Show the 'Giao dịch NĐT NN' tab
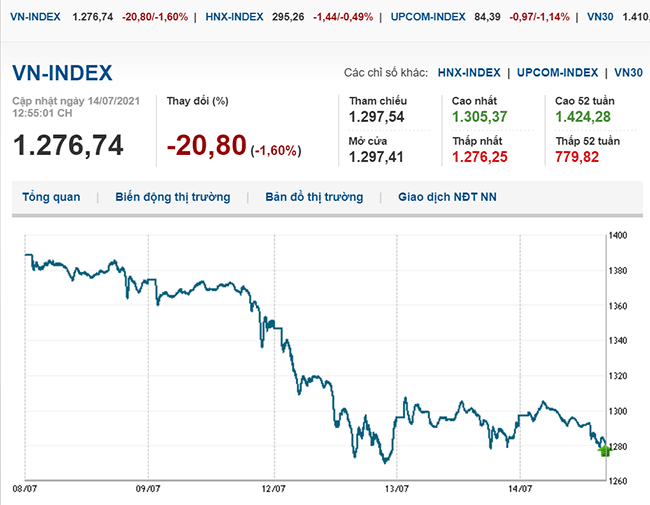 coord(447,197)
